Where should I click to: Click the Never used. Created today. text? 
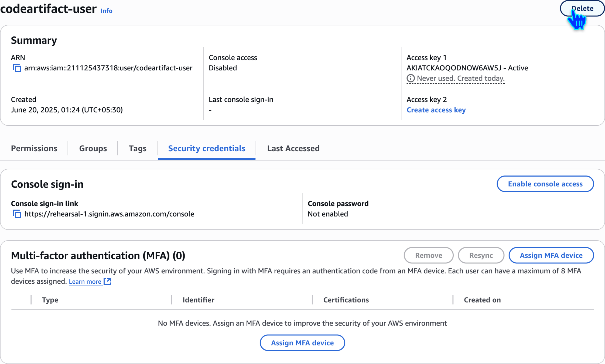460,78
